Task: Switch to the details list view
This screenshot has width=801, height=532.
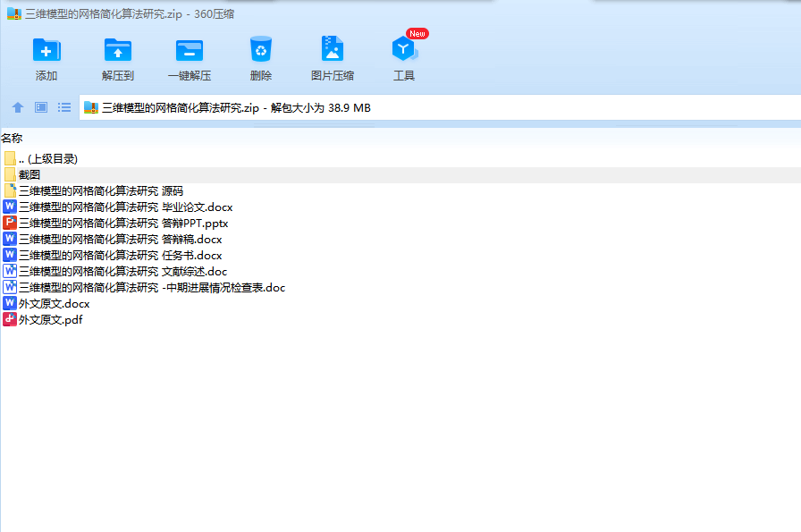Action: tap(64, 107)
